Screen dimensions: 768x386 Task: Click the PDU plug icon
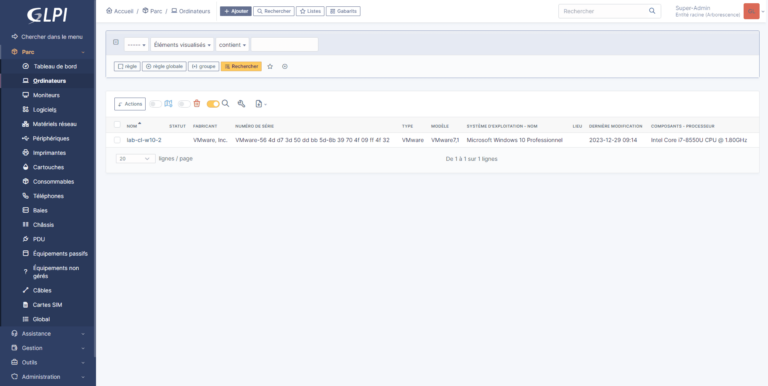click(26, 239)
